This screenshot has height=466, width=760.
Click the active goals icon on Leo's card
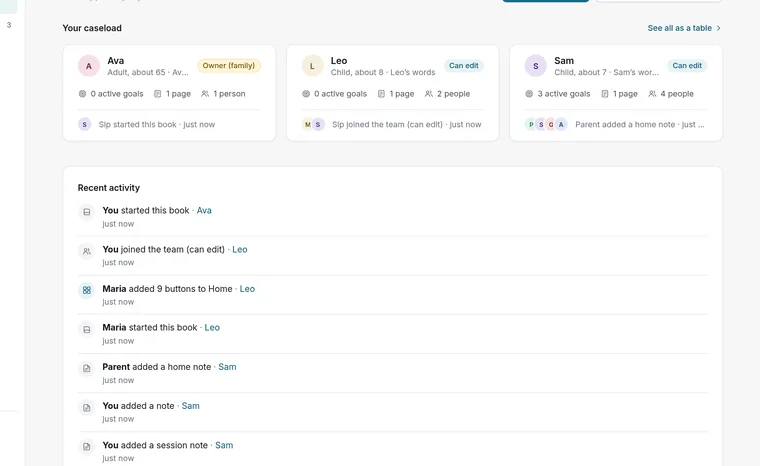click(306, 94)
